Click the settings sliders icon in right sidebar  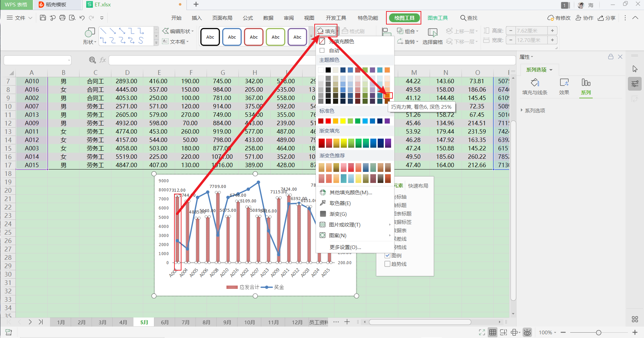[x=635, y=84]
